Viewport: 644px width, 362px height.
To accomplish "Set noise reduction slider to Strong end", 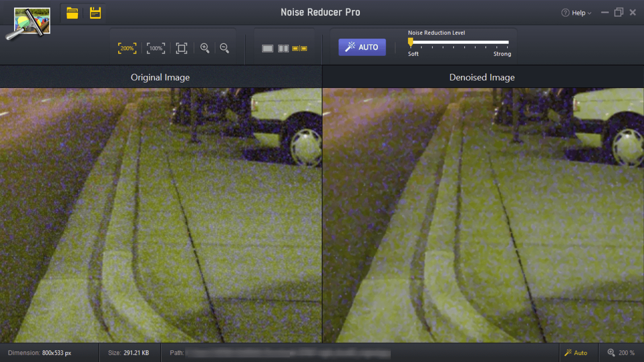I will click(508, 42).
